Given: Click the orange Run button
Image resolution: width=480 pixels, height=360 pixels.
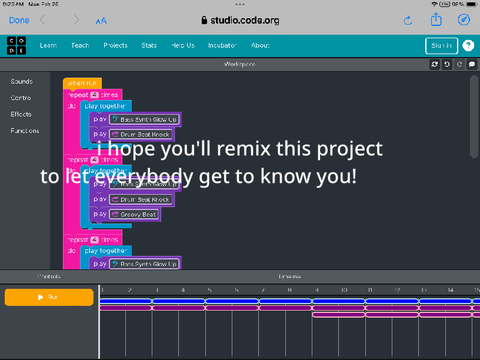Looking at the screenshot, I should 49,297.
